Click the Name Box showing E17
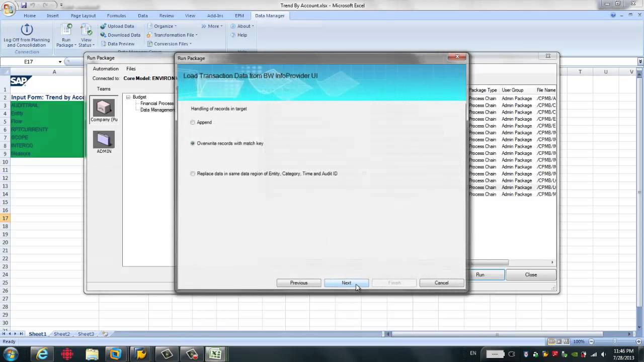644x362 pixels. click(x=29, y=62)
